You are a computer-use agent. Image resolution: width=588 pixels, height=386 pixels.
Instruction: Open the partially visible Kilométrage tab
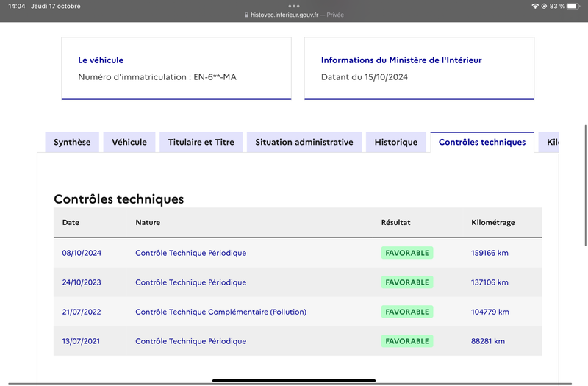pyautogui.click(x=548, y=142)
